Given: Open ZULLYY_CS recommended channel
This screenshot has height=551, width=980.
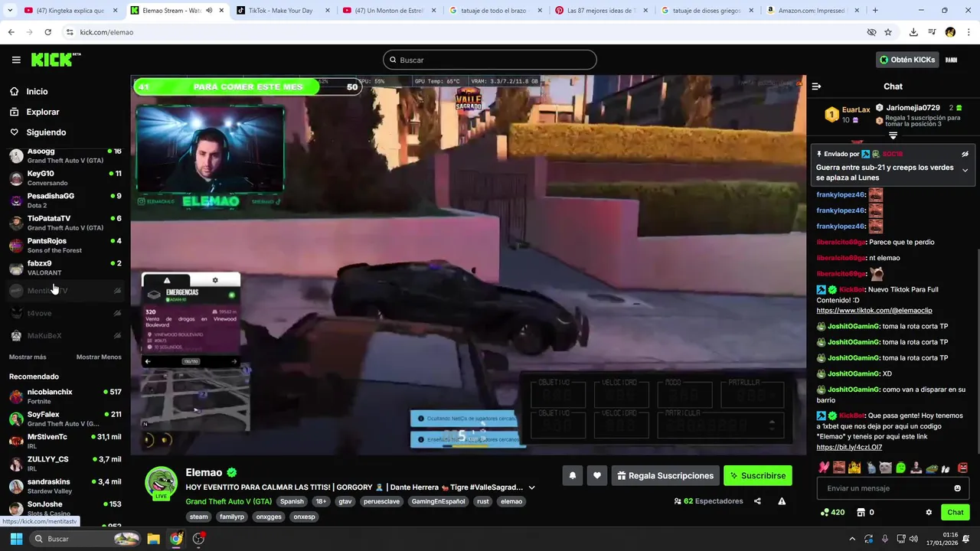Looking at the screenshot, I should pos(65,464).
